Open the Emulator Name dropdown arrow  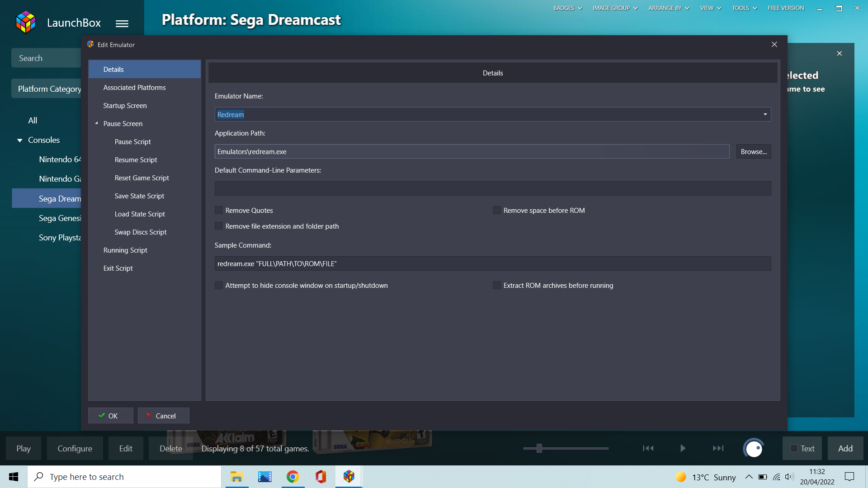765,114
